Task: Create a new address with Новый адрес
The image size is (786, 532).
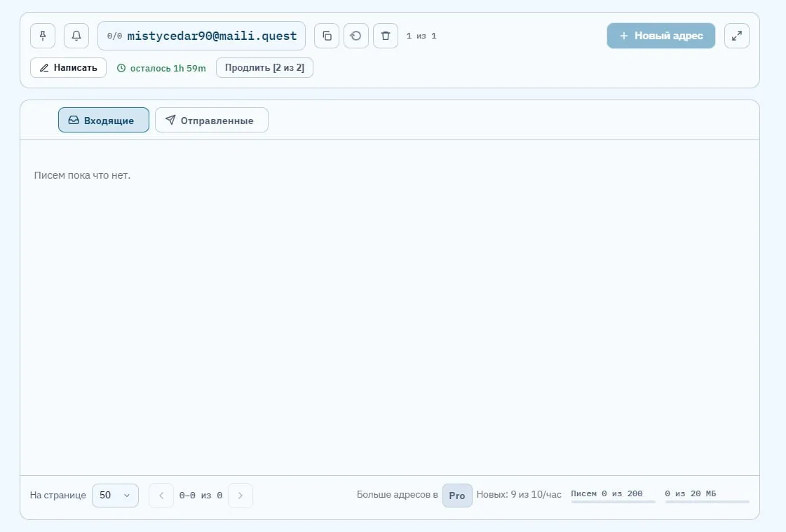Action: tap(661, 36)
